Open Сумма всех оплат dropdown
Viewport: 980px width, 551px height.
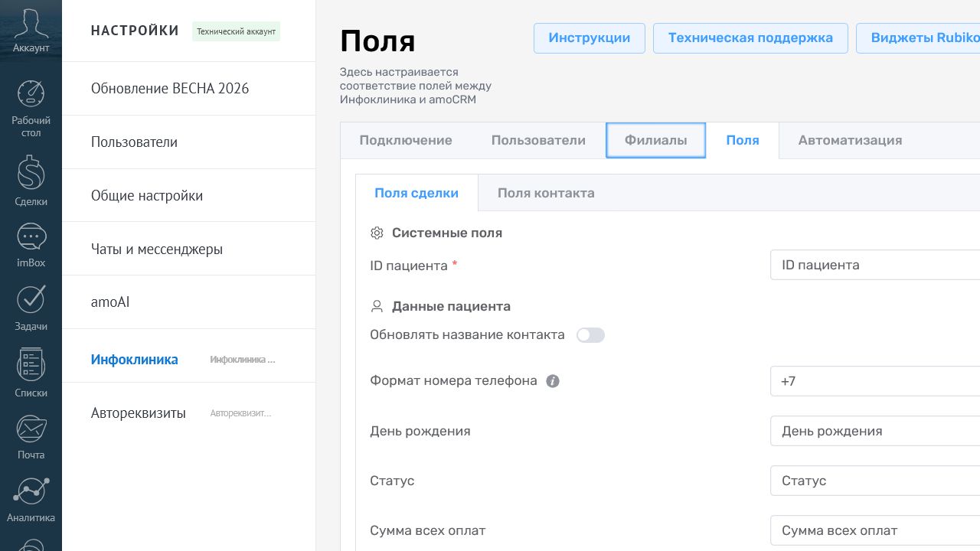pos(875,530)
